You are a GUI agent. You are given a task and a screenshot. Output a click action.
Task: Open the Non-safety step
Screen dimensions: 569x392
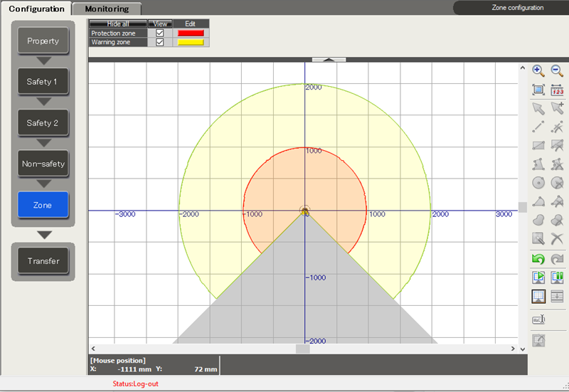(x=43, y=164)
